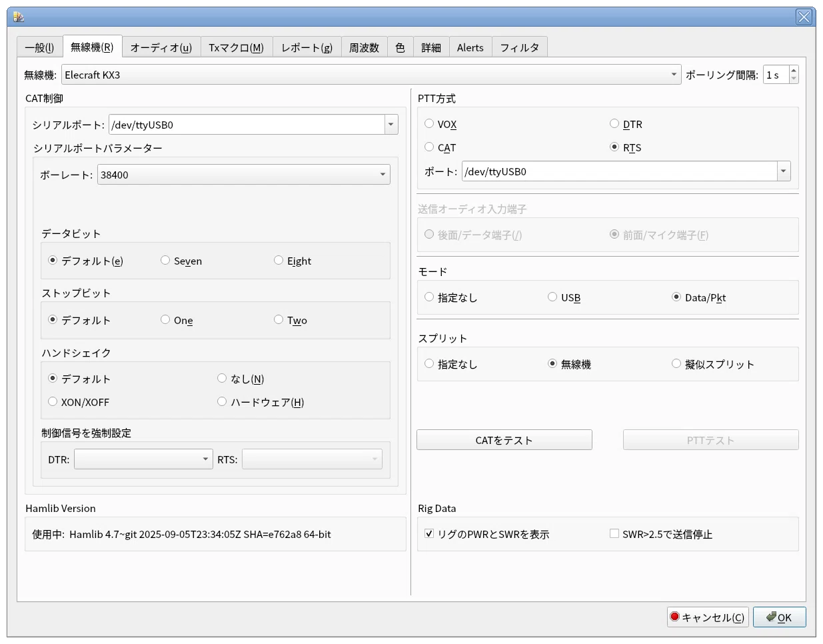Select Data/Pkt mode
The width and height of the screenshot is (823, 644).
point(699,297)
